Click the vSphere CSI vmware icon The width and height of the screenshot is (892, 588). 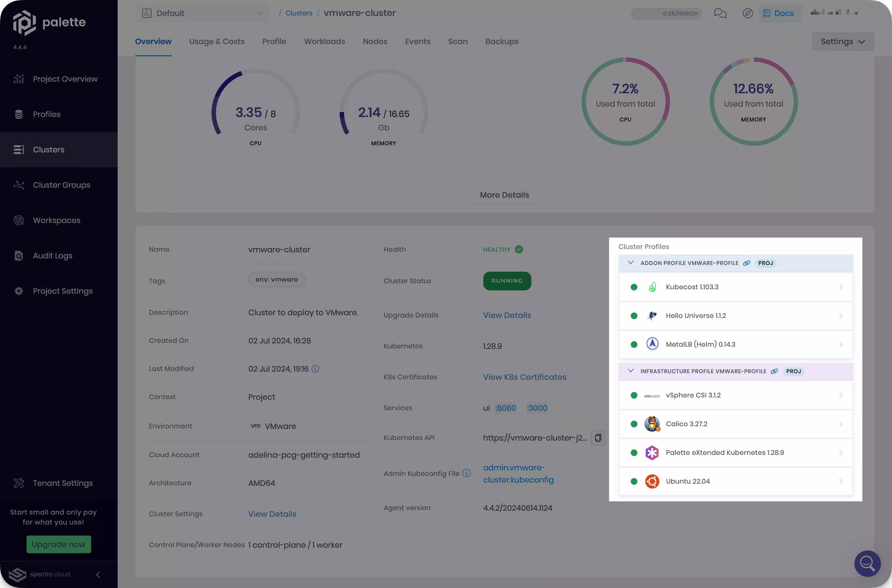[x=652, y=396]
